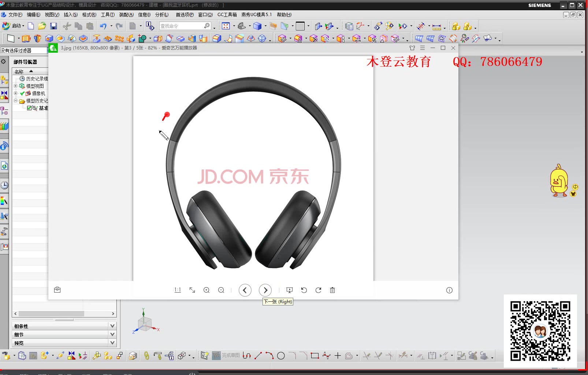Toggle the 基准 feature checkbox in navigator
The width and height of the screenshot is (588, 375).
(x=29, y=108)
